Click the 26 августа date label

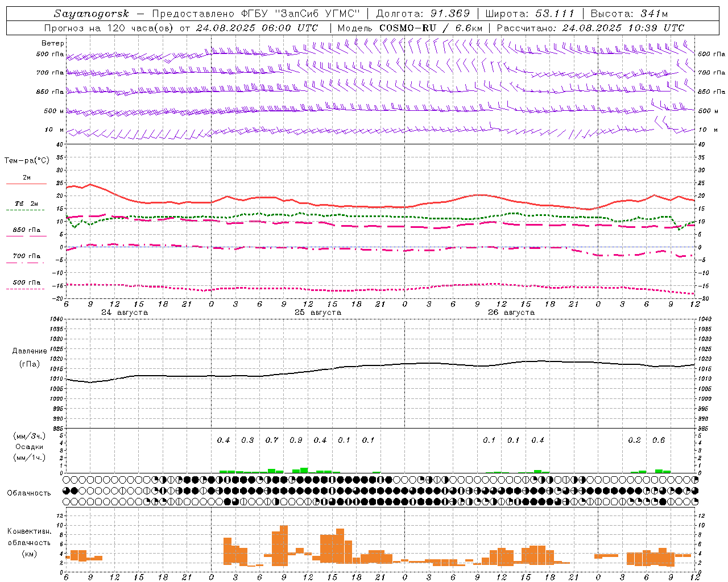[511, 313]
